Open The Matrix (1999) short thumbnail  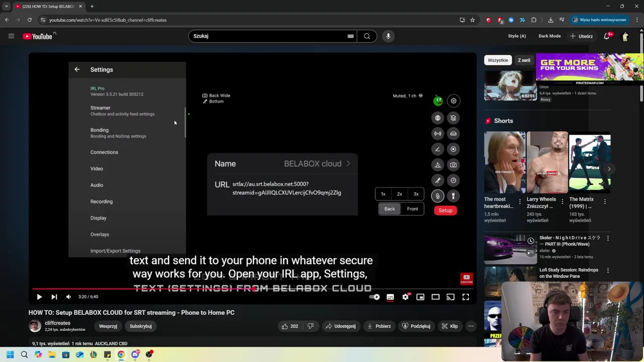[x=590, y=162]
